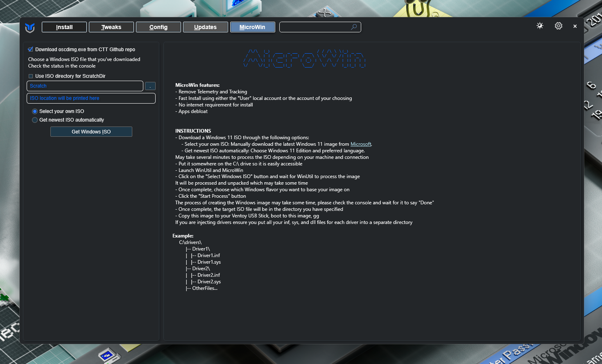The width and height of the screenshot is (602, 364).
Task: Click the WinUtil shield logo icon
Action: point(29,27)
